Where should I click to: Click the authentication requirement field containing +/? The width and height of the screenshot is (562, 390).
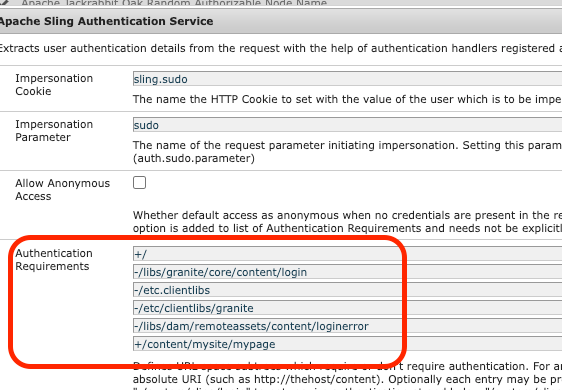click(347, 254)
